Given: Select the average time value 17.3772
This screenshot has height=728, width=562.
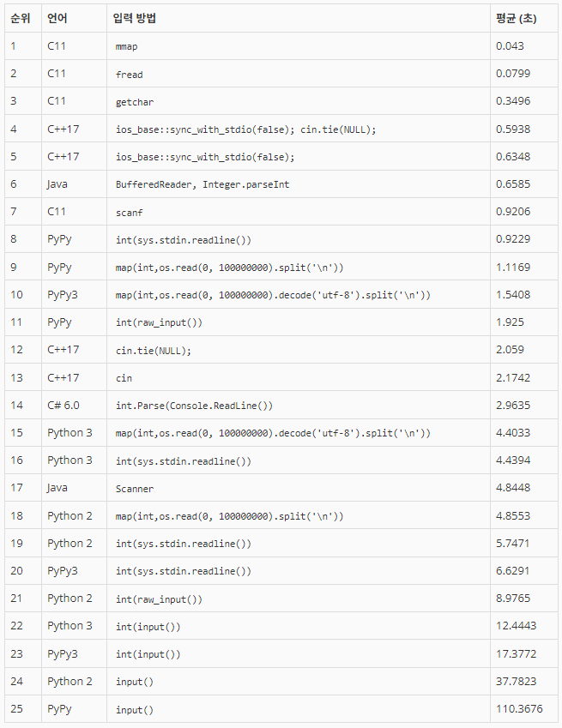Looking at the screenshot, I should click(516, 653).
